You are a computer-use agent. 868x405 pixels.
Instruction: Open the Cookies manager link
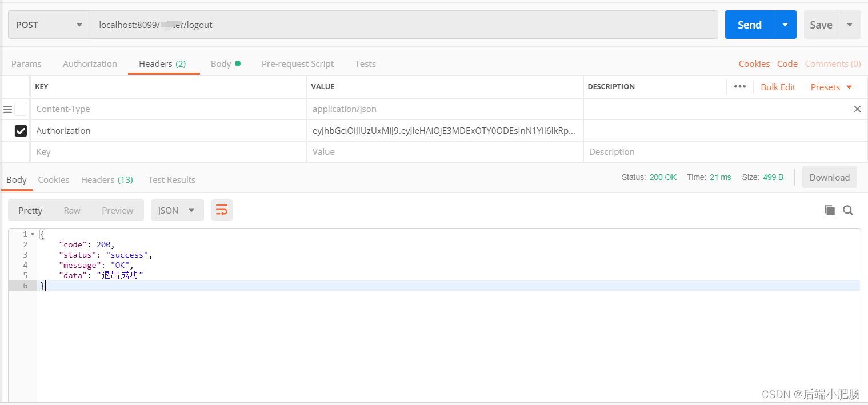tap(754, 63)
